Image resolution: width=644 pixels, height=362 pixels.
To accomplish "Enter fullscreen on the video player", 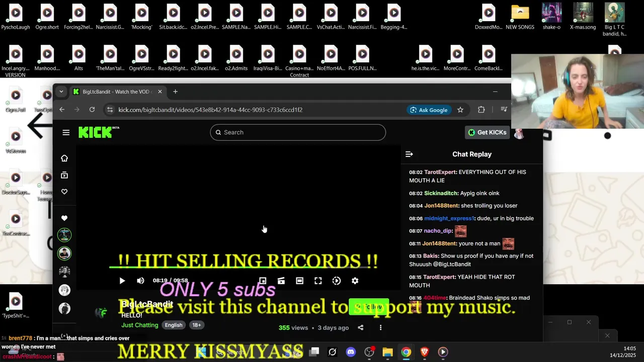I will (318, 281).
